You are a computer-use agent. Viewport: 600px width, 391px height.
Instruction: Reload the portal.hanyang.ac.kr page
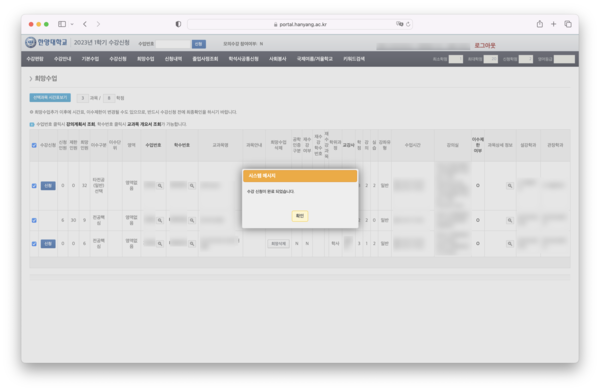408,24
